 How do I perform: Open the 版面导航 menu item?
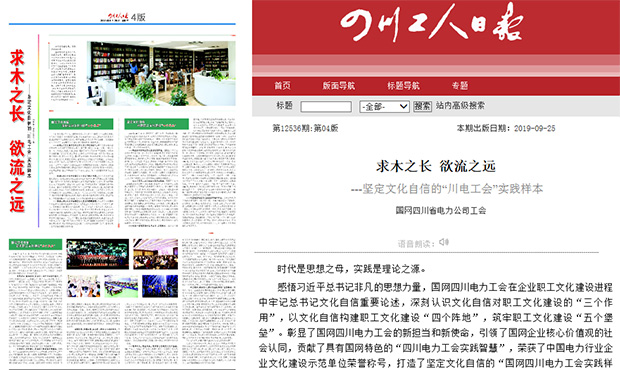[338, 85]
